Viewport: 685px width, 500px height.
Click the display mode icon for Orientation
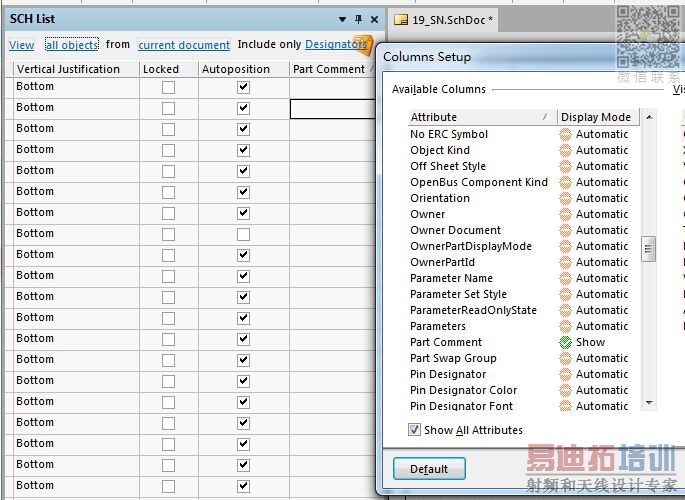[x=565, y=198]
